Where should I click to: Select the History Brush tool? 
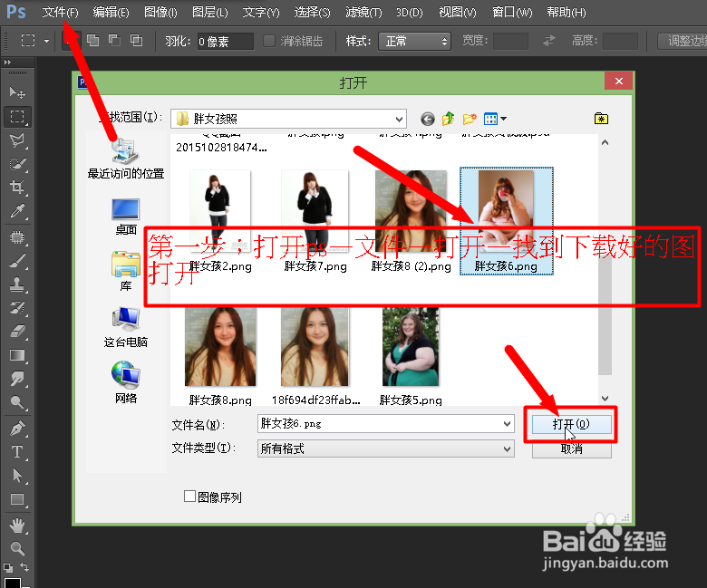click(x=17, y=308)
